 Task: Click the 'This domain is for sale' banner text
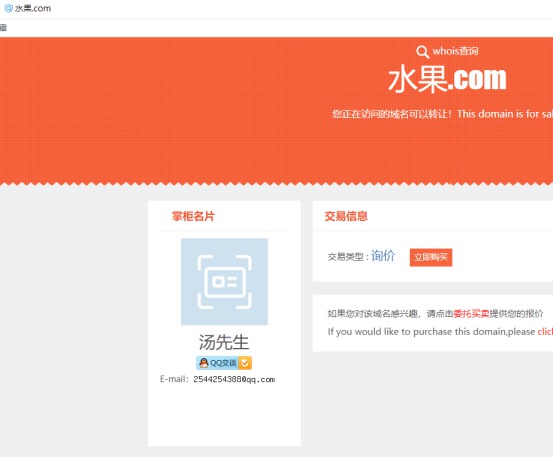[505, 114]
